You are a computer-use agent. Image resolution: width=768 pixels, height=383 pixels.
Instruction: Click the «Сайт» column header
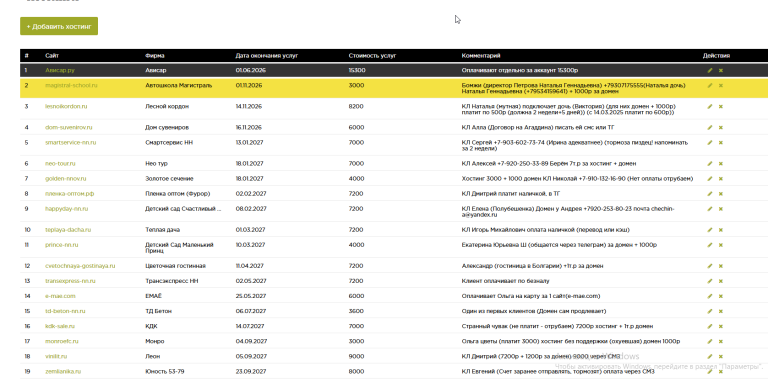click(52, 56)
